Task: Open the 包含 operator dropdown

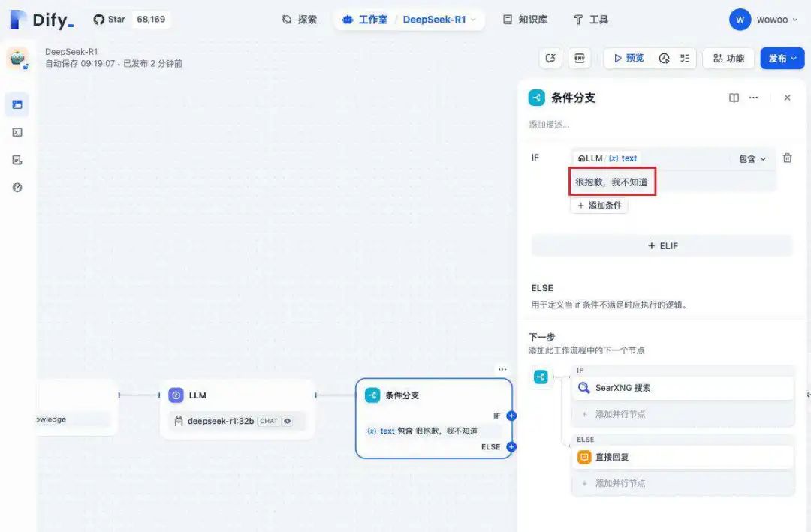Action: pyautogui.click(x=752, y=159)
